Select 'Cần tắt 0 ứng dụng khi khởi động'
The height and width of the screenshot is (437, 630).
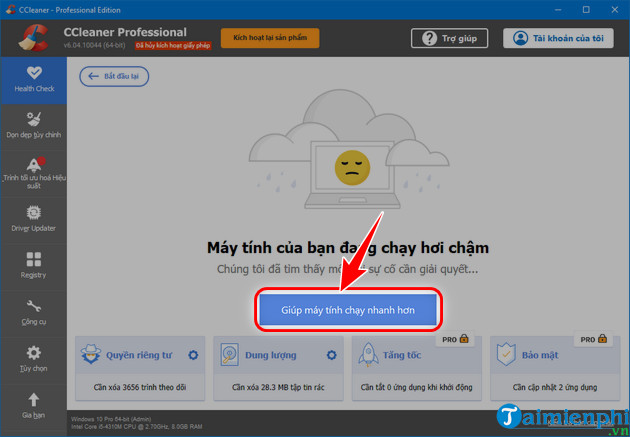[x=417, y=387]
